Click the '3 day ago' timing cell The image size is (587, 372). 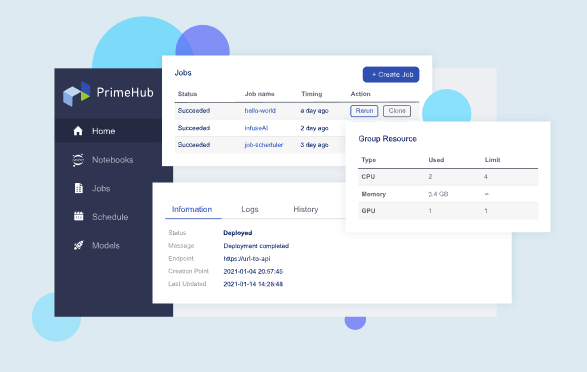[x=314, y=145]
